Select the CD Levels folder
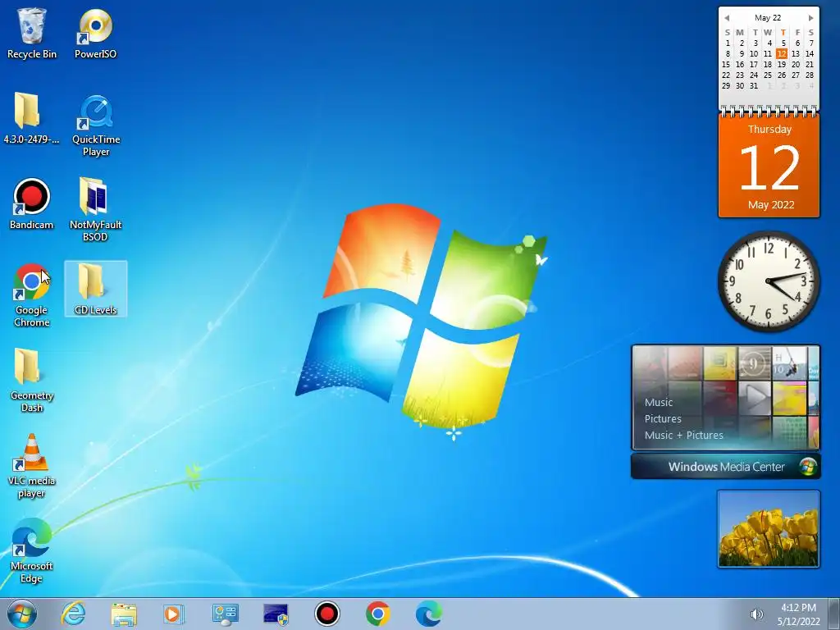Viewport: 840px width, 630px height. pos(95,289)
